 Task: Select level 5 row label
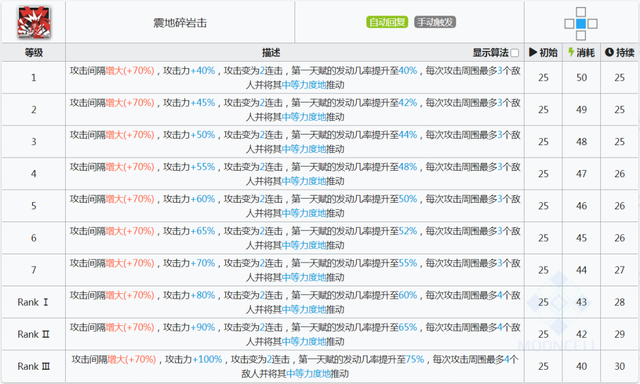(x=34, y=206)
